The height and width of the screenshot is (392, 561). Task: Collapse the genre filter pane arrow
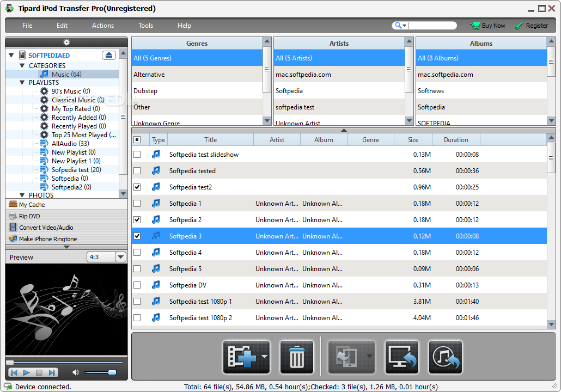pos(344,130)
